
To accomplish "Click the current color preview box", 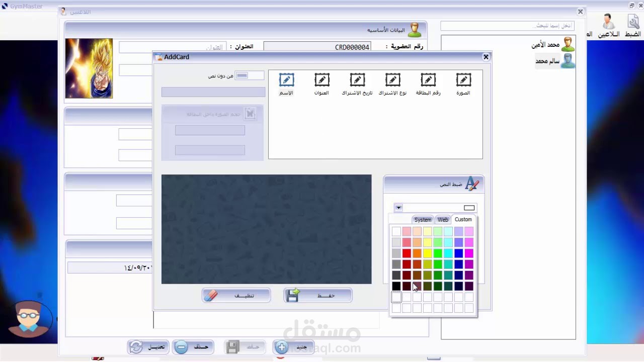I will click(469, 208).
